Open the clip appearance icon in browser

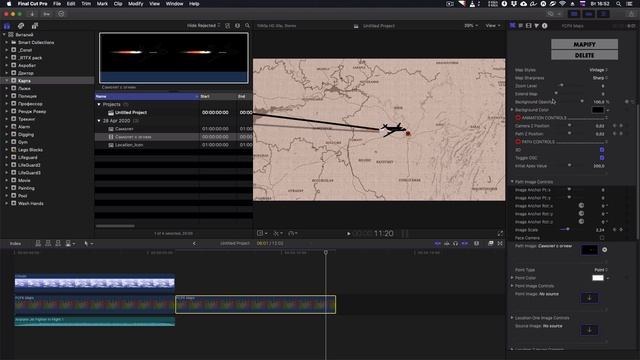pyautogui.click(x=238, y=26)
